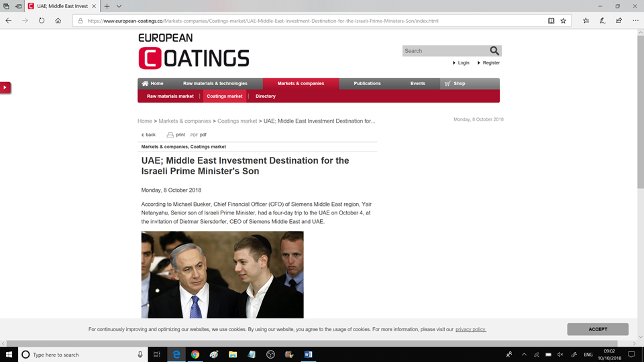The height and width of the screenshot is (362, 644).
Task: Add page to favorites with star icon
Action: tap(563, 21)
